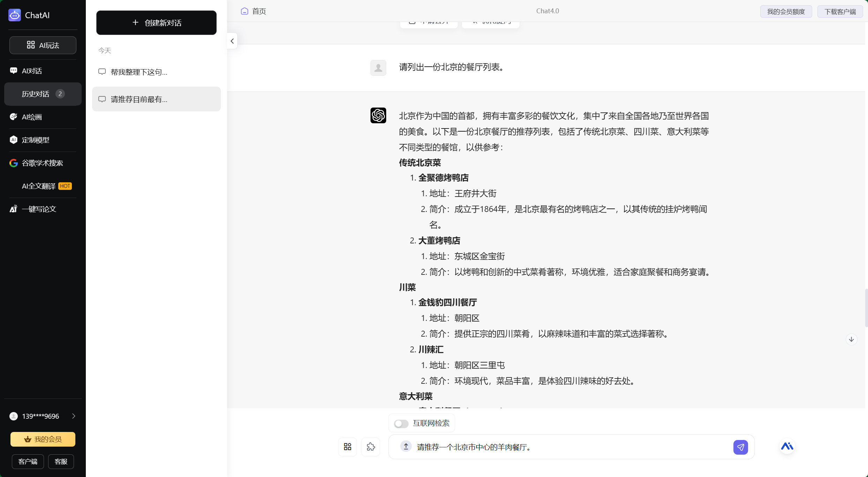Image resolution: width=868 pixels, height=477 pixels.
Task: Open the apps grid icon beside the input
Action: pos(347,447)
